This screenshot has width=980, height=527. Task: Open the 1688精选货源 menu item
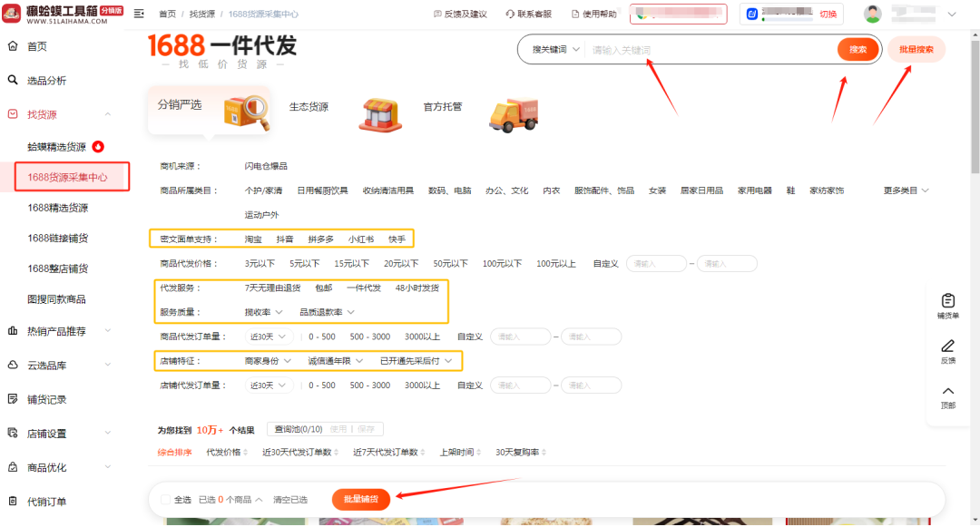coord(57,208)
